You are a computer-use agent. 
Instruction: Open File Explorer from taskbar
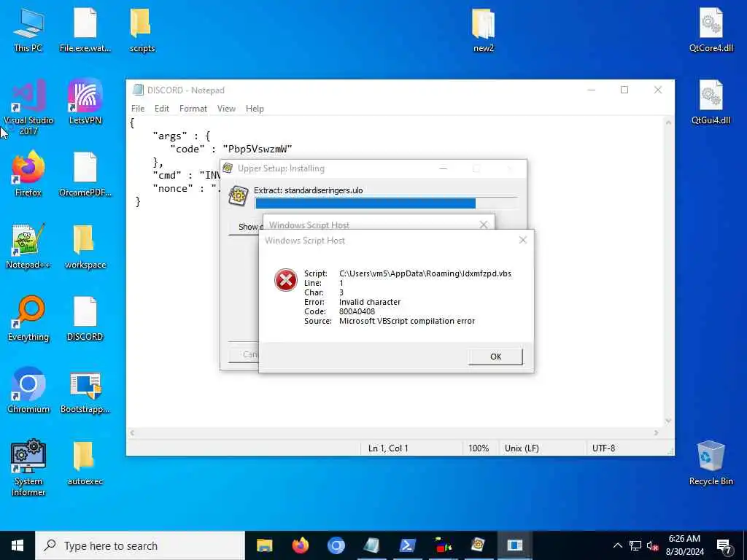tap(264, 545)
